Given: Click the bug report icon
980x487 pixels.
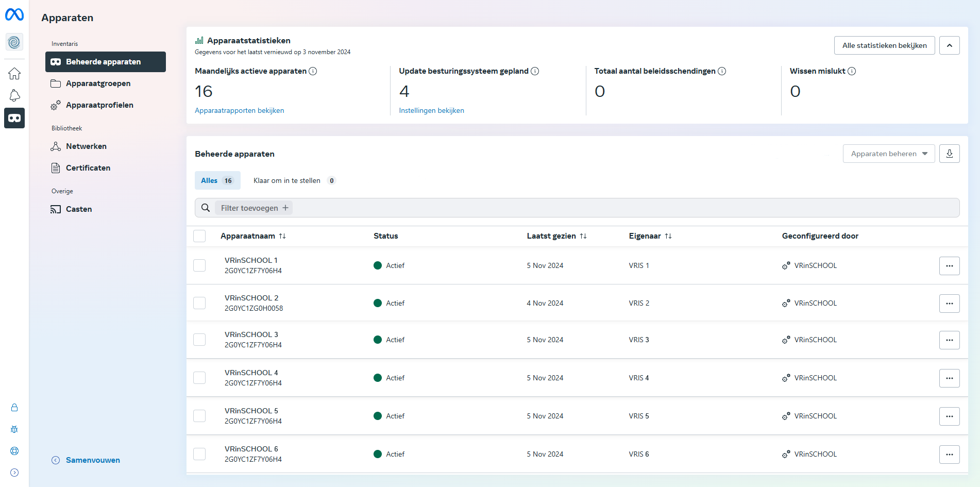Looking at the screenshot, I should point(14,429).
